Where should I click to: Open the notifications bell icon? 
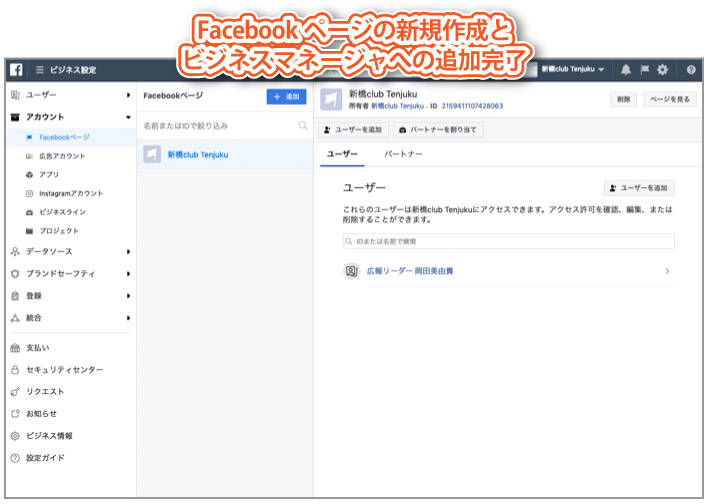(x=626, y=70)
